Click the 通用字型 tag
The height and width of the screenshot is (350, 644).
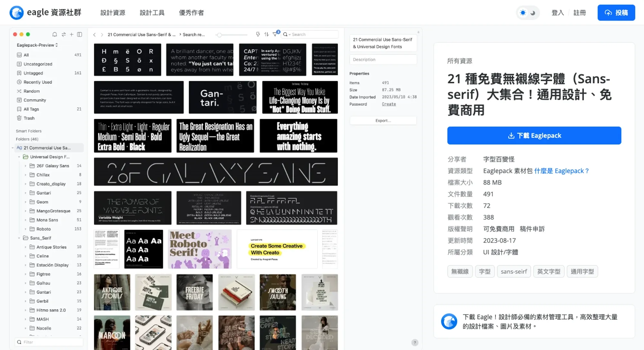(582, 272)
